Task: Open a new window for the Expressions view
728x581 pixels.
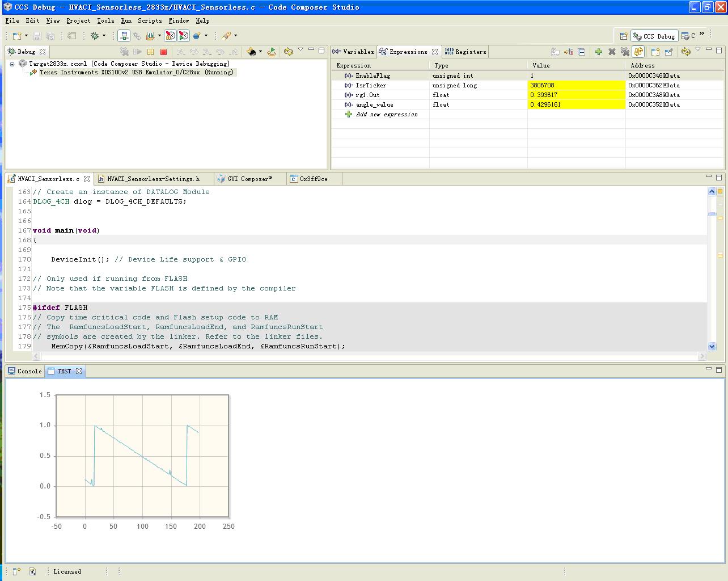Action: coord(654,52)
